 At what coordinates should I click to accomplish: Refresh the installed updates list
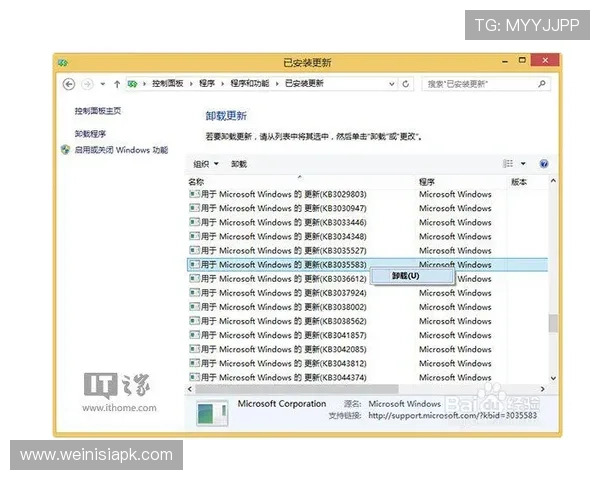point(406,84)
